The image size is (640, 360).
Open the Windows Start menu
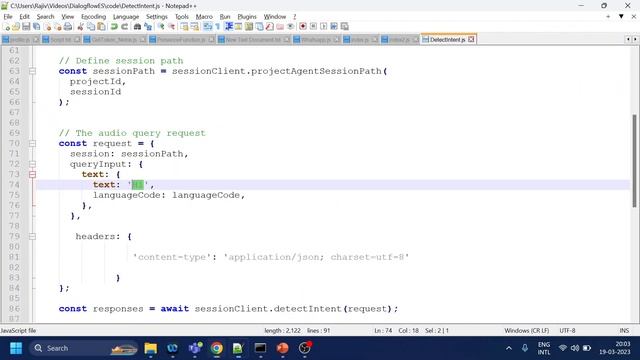pos(16,348)
